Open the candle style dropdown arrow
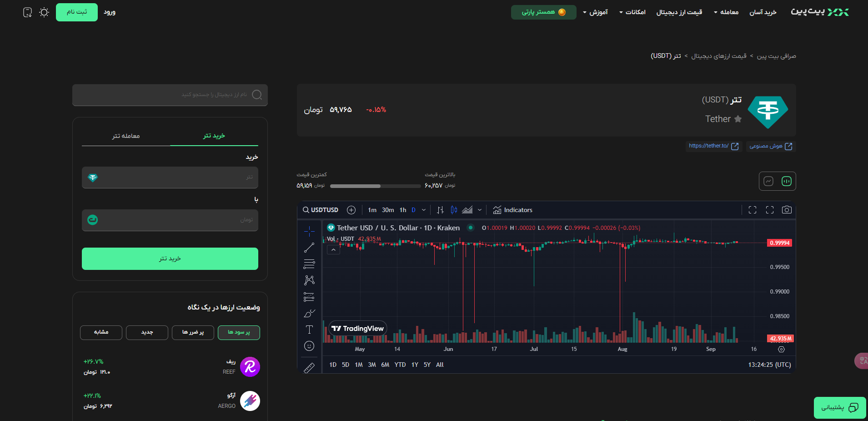Viewport: 868px width, 421px height. (480, 210)
